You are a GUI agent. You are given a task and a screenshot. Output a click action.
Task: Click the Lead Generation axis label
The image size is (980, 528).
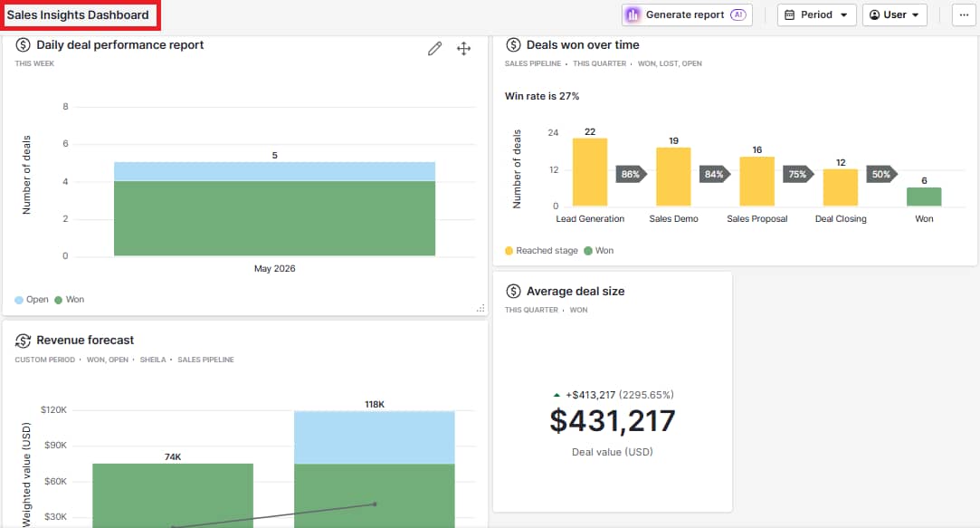pyautogui.click(x=590, y=219)
